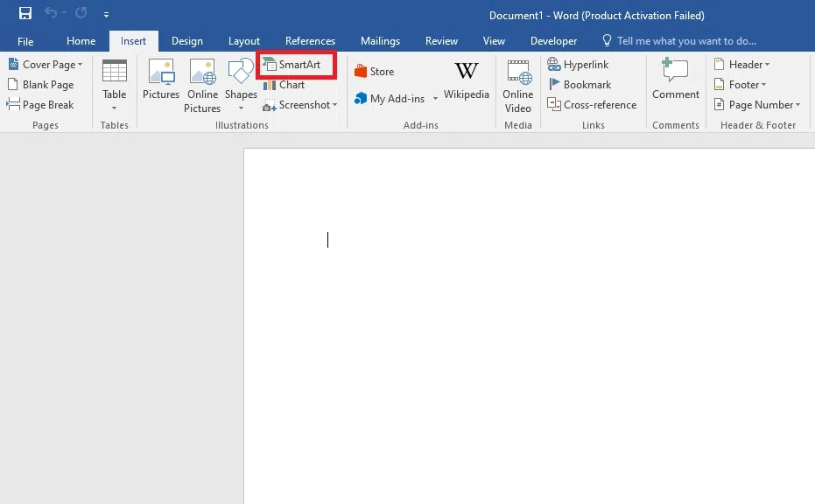
Task: Insert a Cross-reference
Action: coord(592,104)
